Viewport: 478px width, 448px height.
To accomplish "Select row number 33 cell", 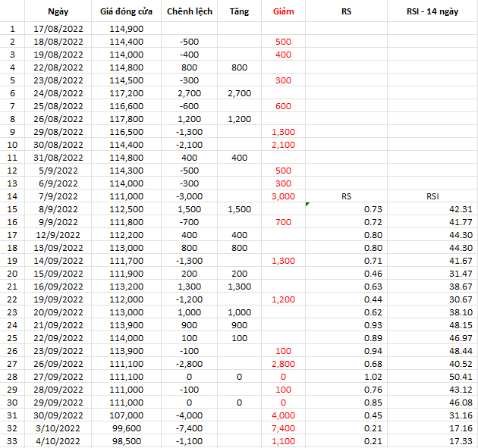I will coord(12,441).
